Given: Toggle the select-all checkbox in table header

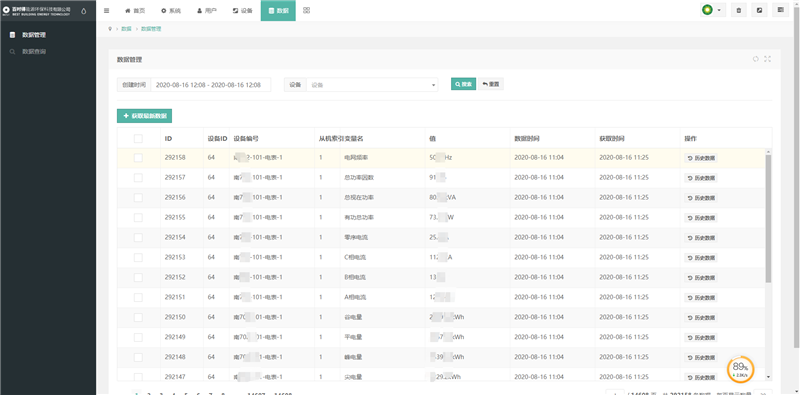Looking at the screenshot, I should point(138,138).
